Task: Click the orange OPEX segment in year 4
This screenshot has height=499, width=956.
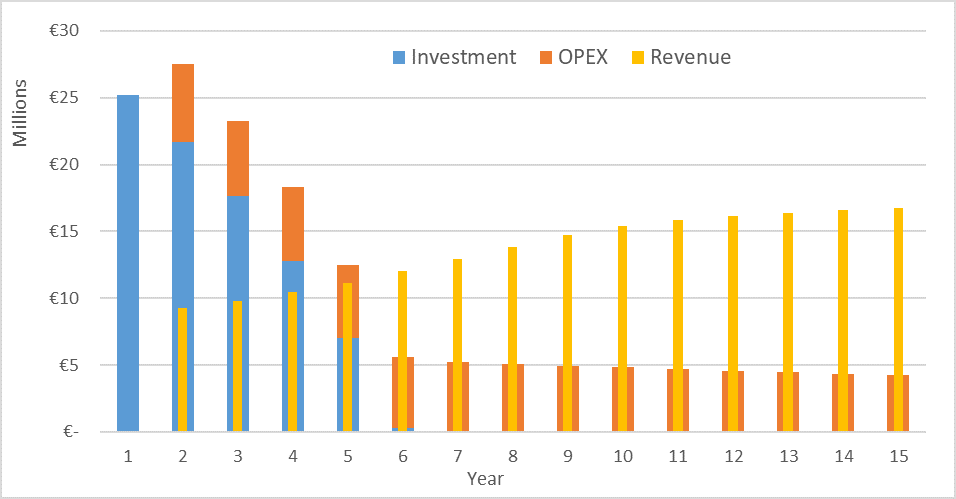Action: (293, 224)
